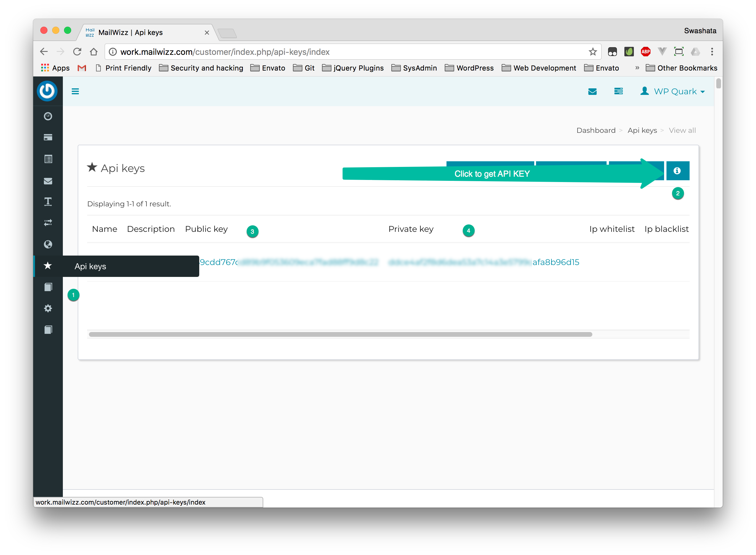Image resolution: width=756 pixels, height=555 pixels.
Task: Select the Api keys star sidebar icon
Action: pyautogui.click(x=48, y=266)
